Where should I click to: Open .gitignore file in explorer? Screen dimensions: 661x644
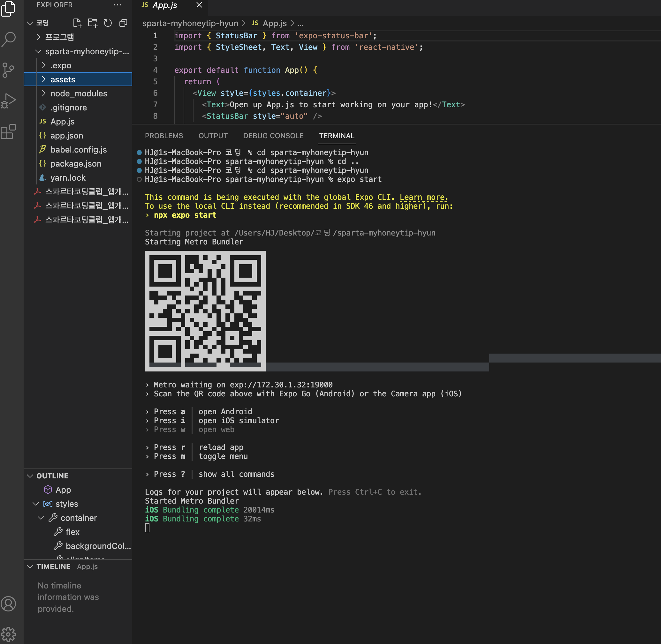click(78, 108)
